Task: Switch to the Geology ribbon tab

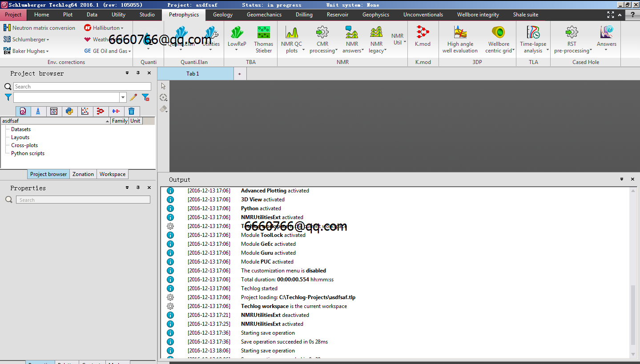Action: [223, 15]
